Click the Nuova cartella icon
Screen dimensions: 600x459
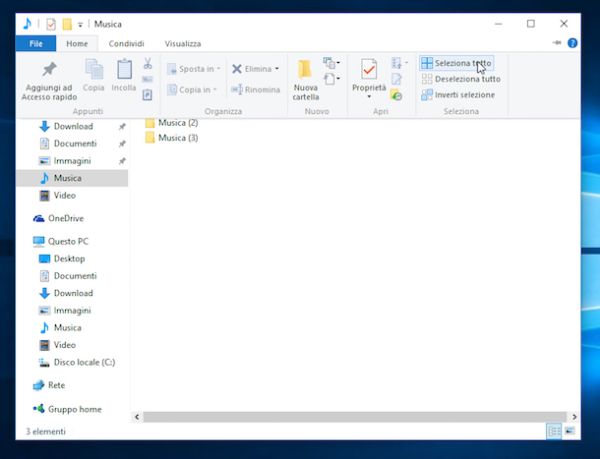click(x=305, y=73)
